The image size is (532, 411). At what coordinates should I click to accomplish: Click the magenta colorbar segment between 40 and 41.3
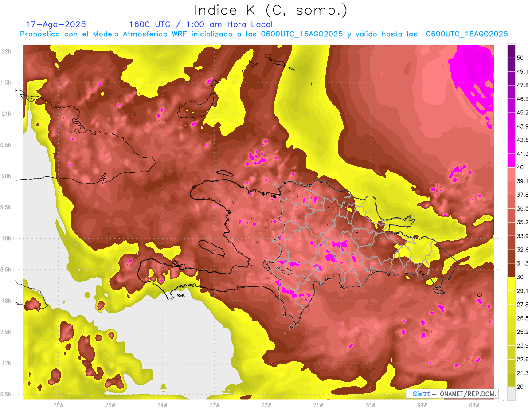click(x=511, y=160)
